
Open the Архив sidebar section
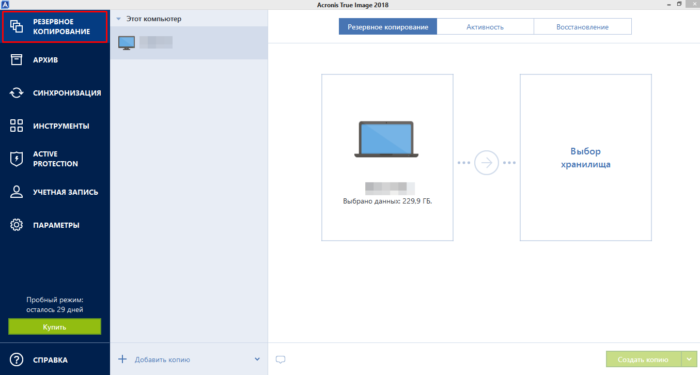tap(54, 60)
